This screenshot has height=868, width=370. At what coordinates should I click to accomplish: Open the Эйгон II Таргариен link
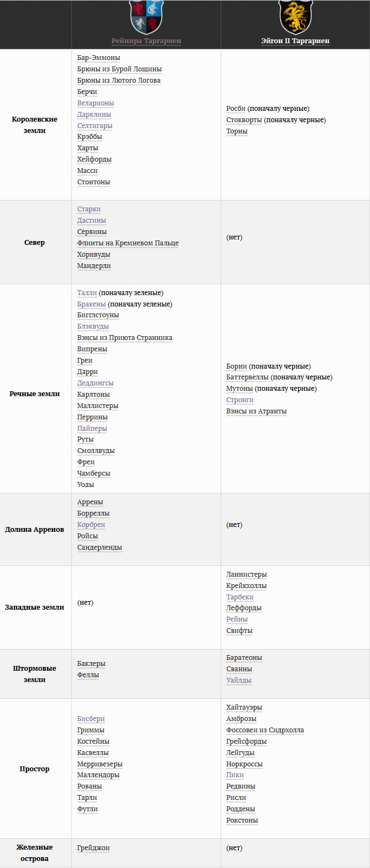pos(295,41)
